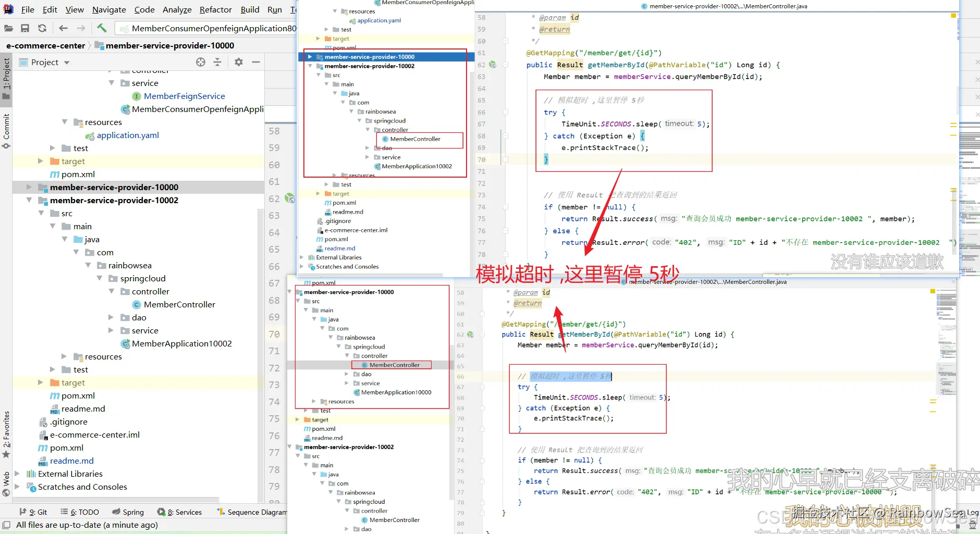980x534 pixels.
Task: Click the IntelliJ IDEA logo icon
Action: click(8, 9)
